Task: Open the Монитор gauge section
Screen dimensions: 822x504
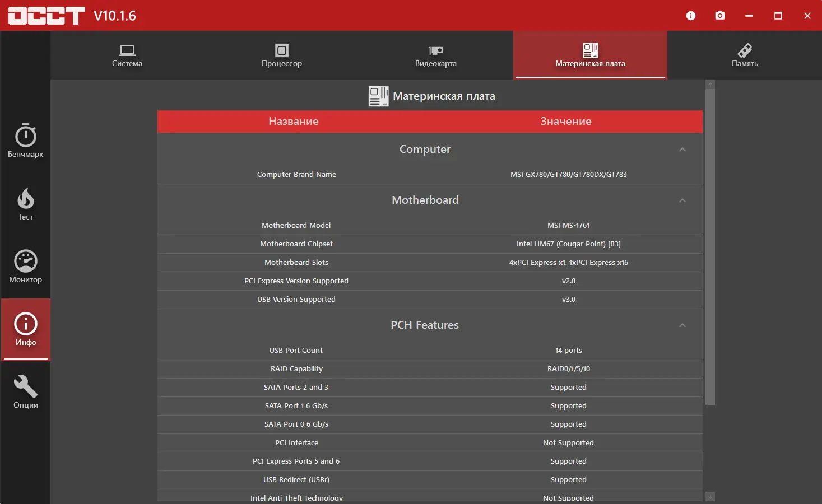Action: pos(25,267)
